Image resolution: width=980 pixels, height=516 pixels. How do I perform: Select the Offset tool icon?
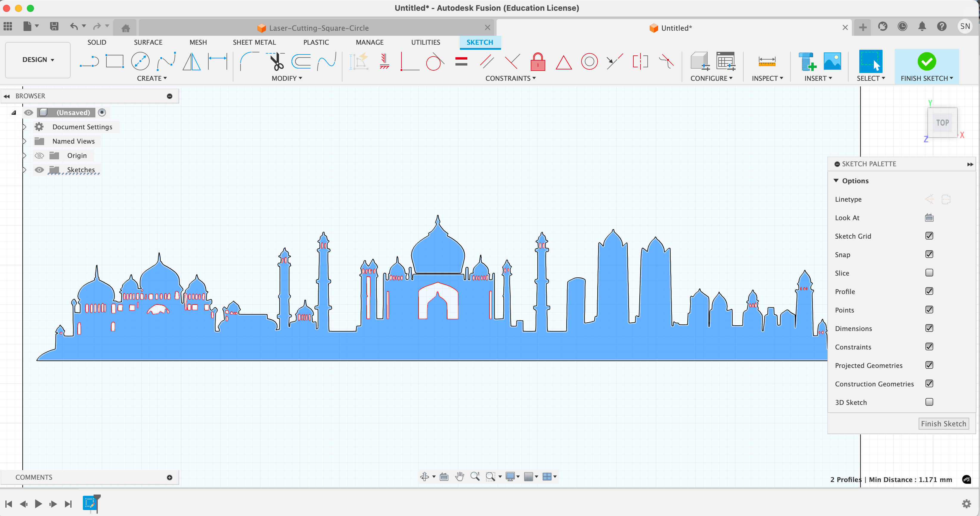tap(301, 61)
